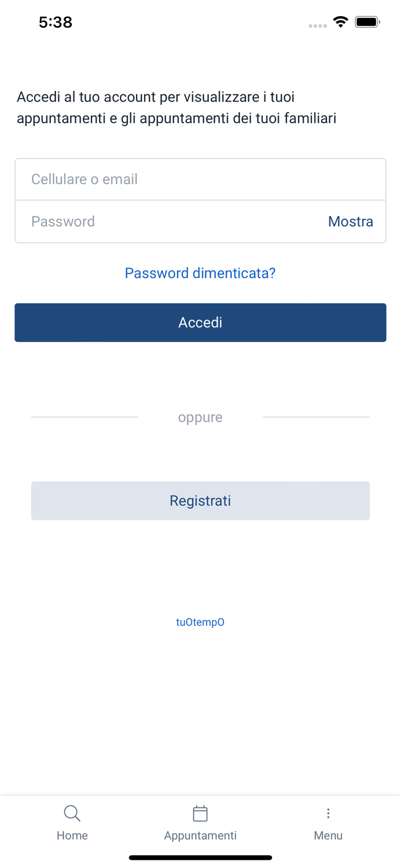Tap the Accedi al tuo account description
Image resolution: width=401 pixels, height=868 pixels.
pos(176,108)
